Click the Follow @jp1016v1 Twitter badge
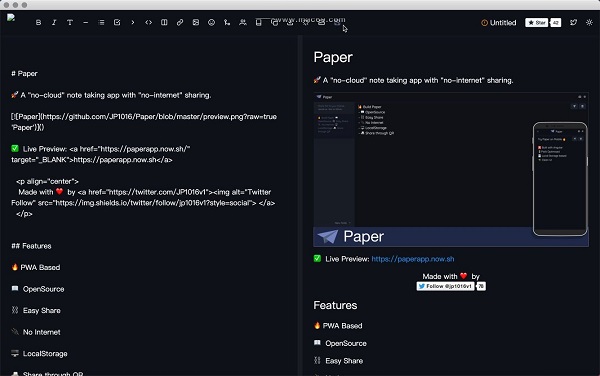The height and width of the screenshot is (376, 600). [x=445, y=286]
